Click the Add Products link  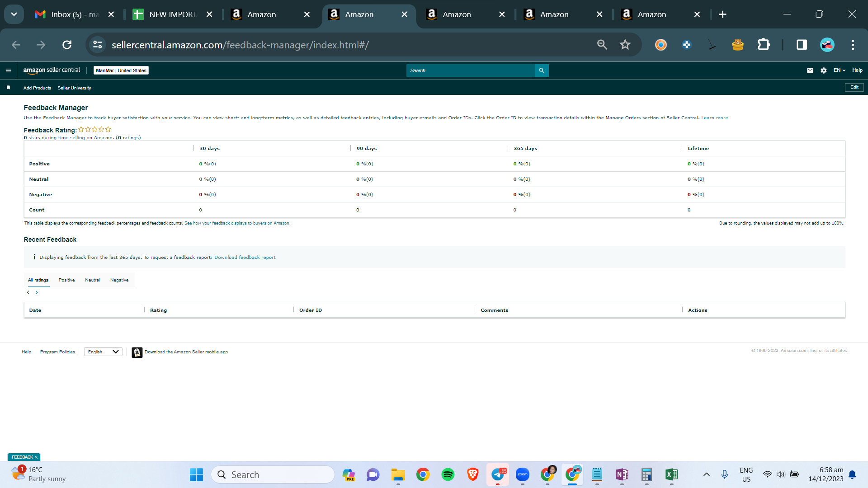(38, 88)
